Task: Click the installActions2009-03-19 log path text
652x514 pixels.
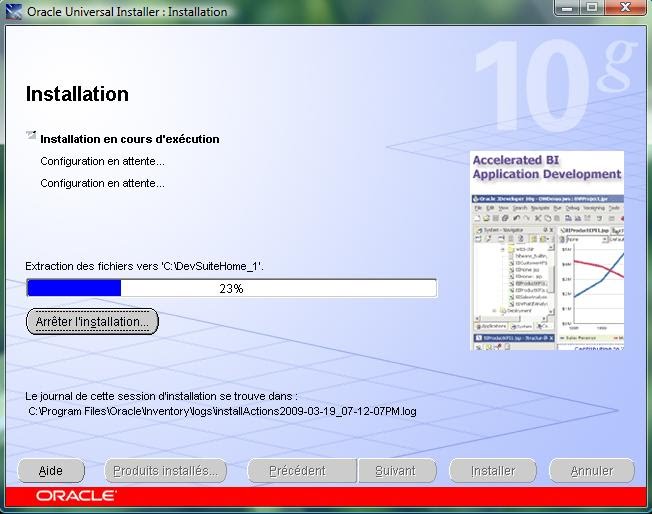Action: (222, 411)
